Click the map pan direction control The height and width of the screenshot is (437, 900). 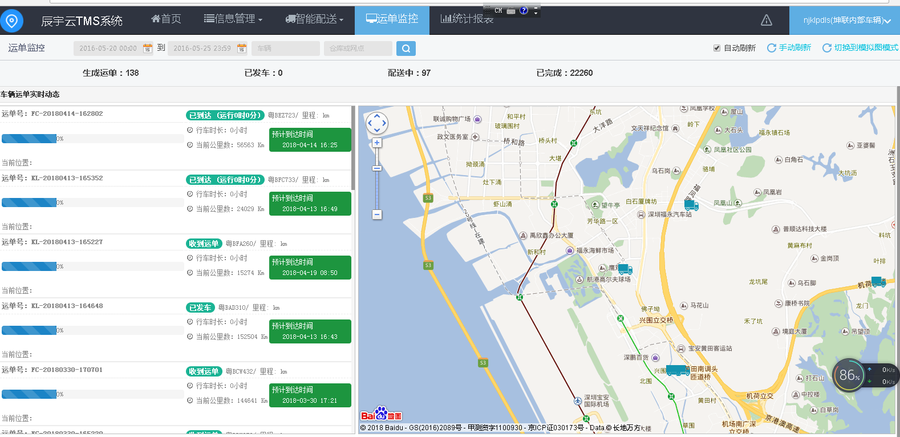[377, 122]
